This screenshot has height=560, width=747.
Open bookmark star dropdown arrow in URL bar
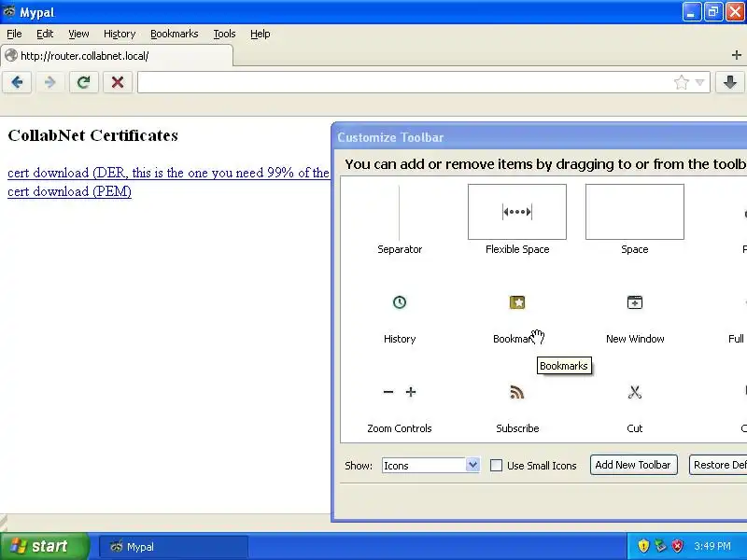[x=699, y=82]
